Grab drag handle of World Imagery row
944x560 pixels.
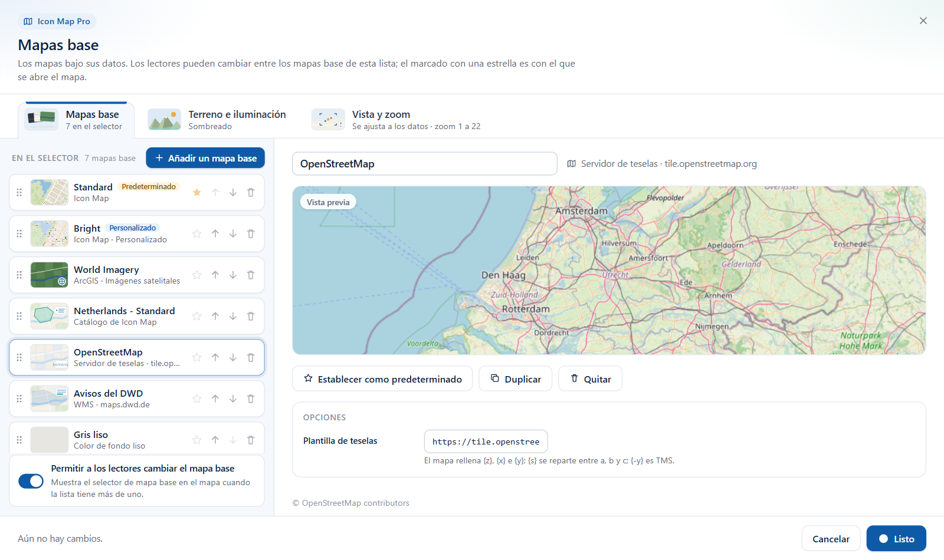coord(19,275)
